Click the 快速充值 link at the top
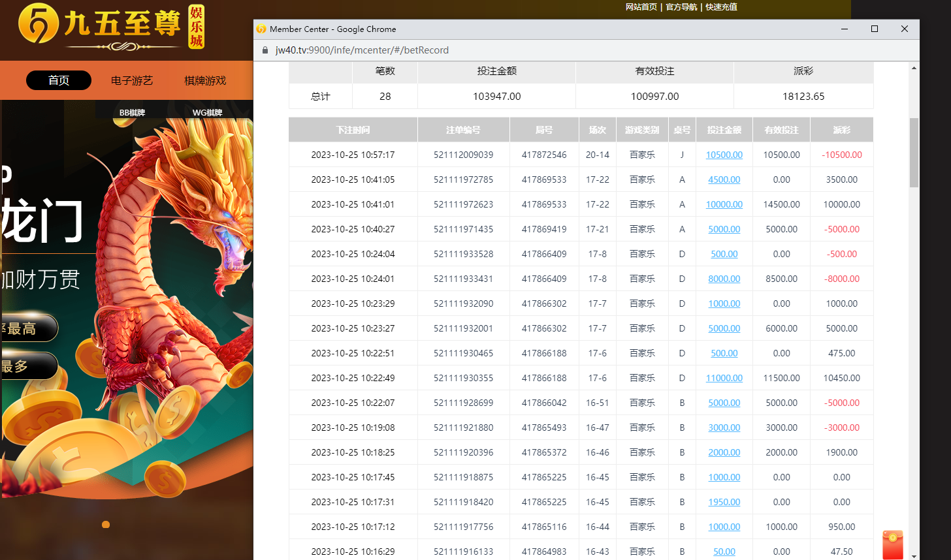Viewport: 951px width, 560px height. point(722,7)
